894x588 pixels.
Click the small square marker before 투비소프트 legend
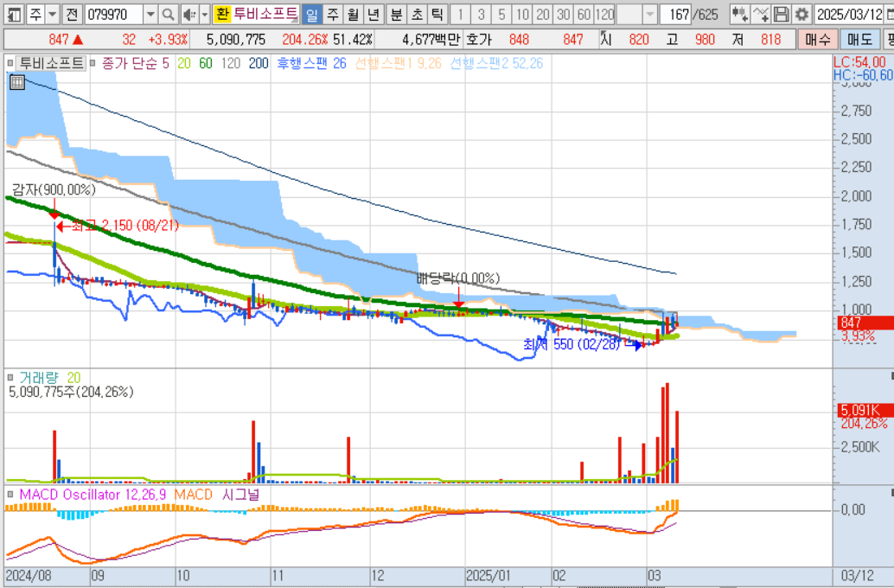click(x=10, y=63)
